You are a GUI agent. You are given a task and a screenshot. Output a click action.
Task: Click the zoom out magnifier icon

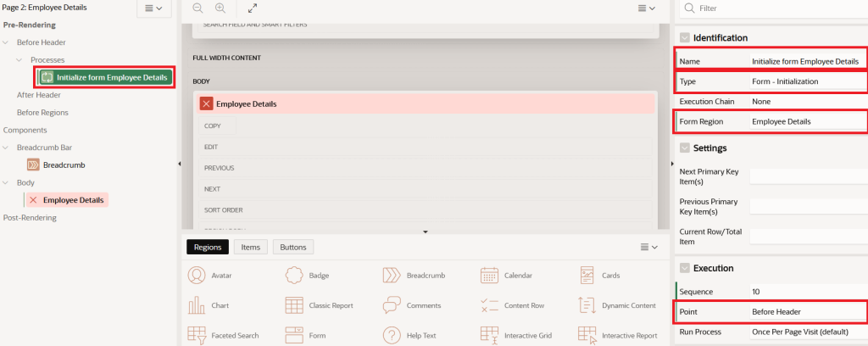[x=198, y=8]
